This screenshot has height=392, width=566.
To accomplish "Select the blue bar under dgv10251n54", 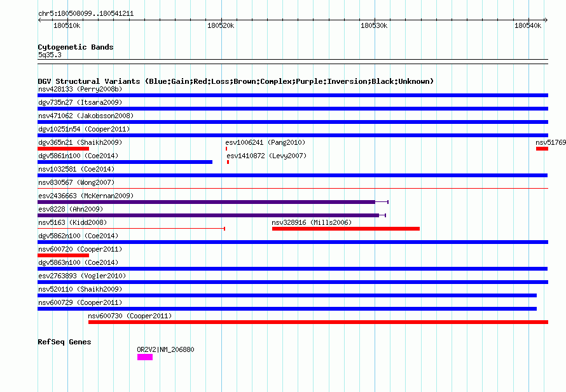I will [x=293, y=135].
